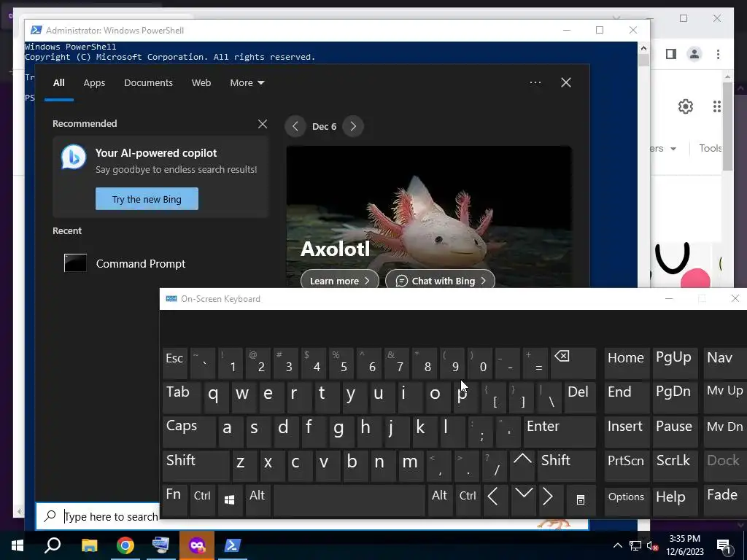The height and width of the screenshot is (560, 747).
Task: Open taskbar search magnifier icon
Action: 53,545
